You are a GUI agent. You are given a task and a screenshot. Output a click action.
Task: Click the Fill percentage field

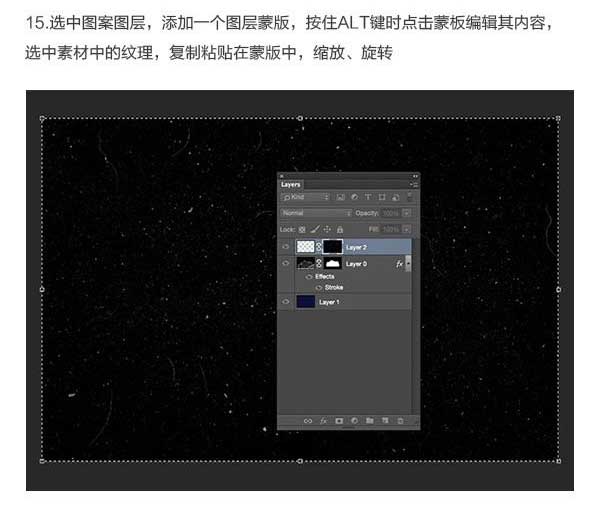391,230
